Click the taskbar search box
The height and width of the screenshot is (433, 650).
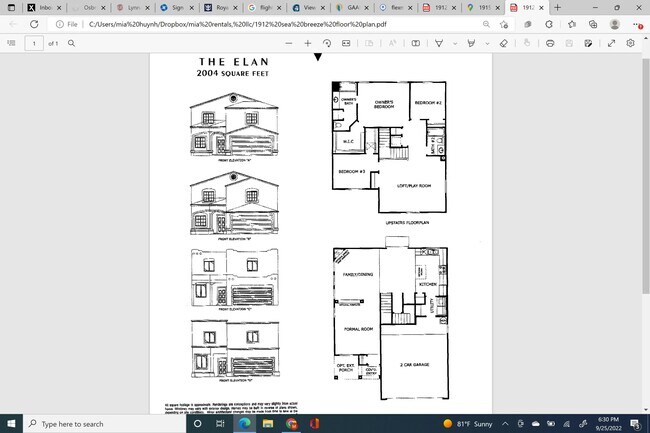(x=104, y=423)
